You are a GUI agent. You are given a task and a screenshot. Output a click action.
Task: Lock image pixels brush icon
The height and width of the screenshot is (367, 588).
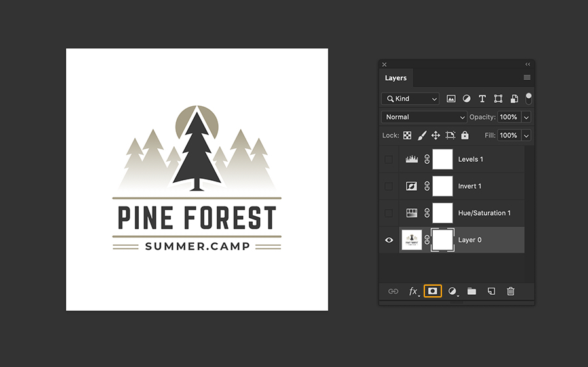422,136
